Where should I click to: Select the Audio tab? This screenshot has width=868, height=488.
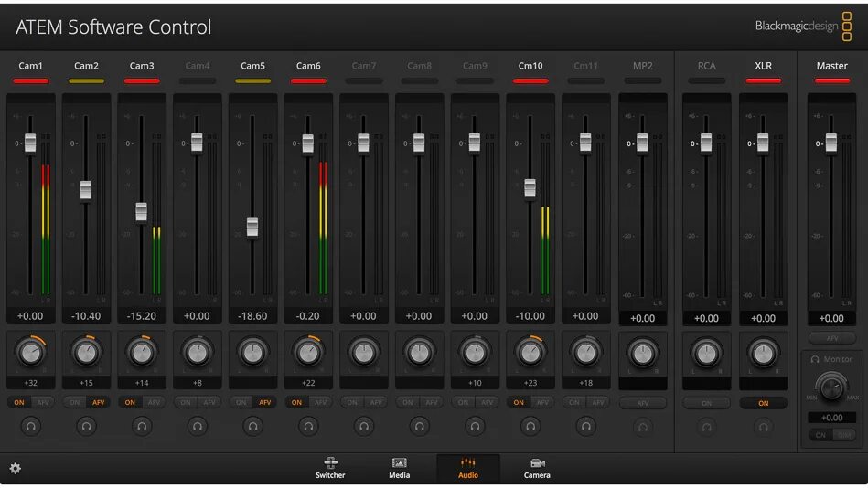click(x=468, y=468)
